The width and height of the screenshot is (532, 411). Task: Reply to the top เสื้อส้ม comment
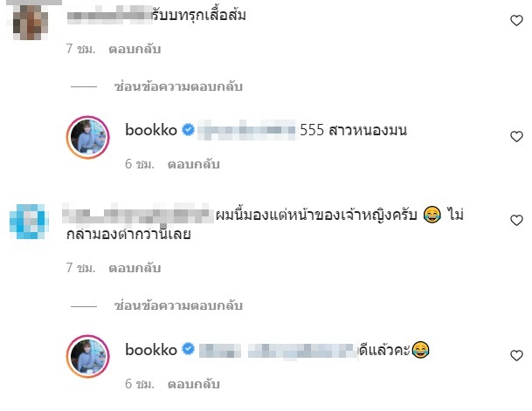pos(135,49)
